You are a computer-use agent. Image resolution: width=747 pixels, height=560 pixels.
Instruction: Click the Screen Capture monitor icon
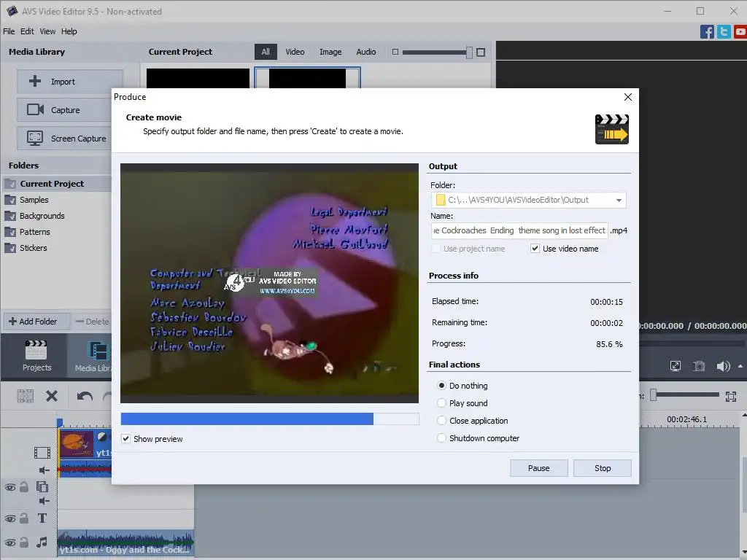tap(35, 138)
